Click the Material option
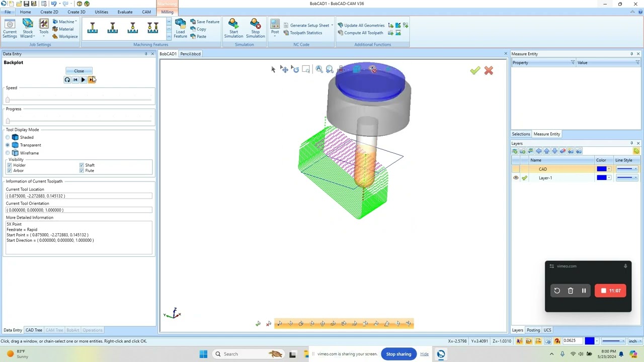 [x=63, y=29]
